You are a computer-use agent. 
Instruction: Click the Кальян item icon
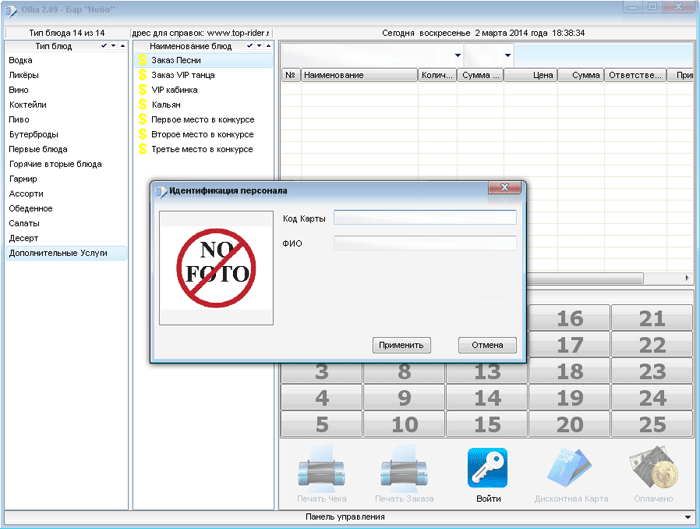click(x=142, y=105)
